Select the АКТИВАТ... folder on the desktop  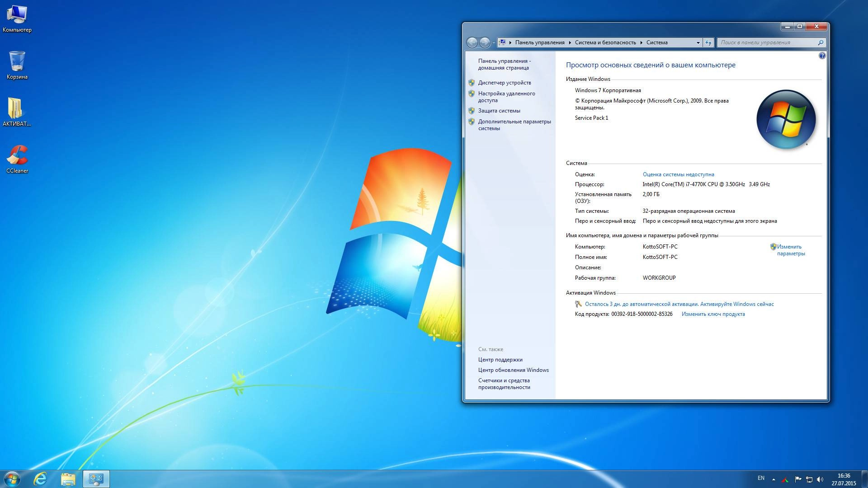(x=17, y=113)
